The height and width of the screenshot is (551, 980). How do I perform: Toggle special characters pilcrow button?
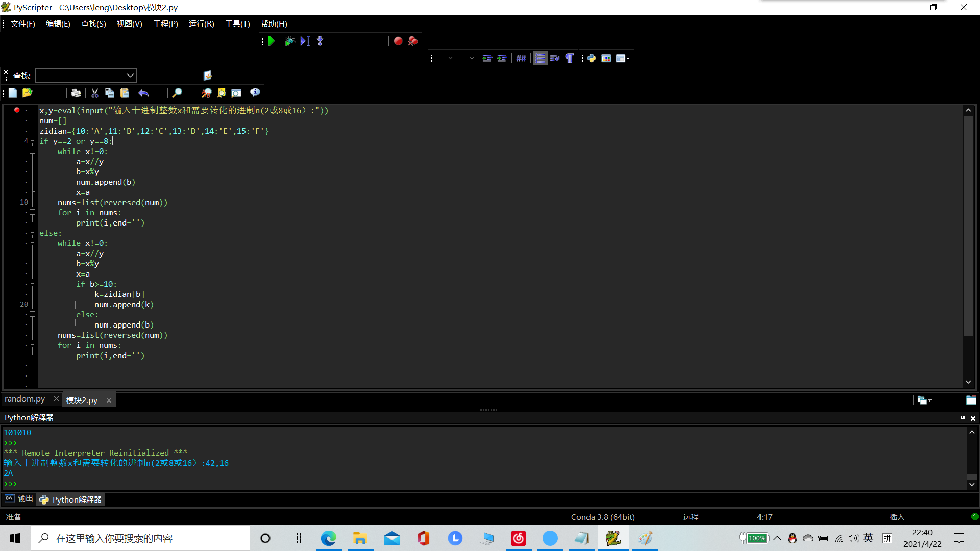pyautogui.click(x=570, y=58)
